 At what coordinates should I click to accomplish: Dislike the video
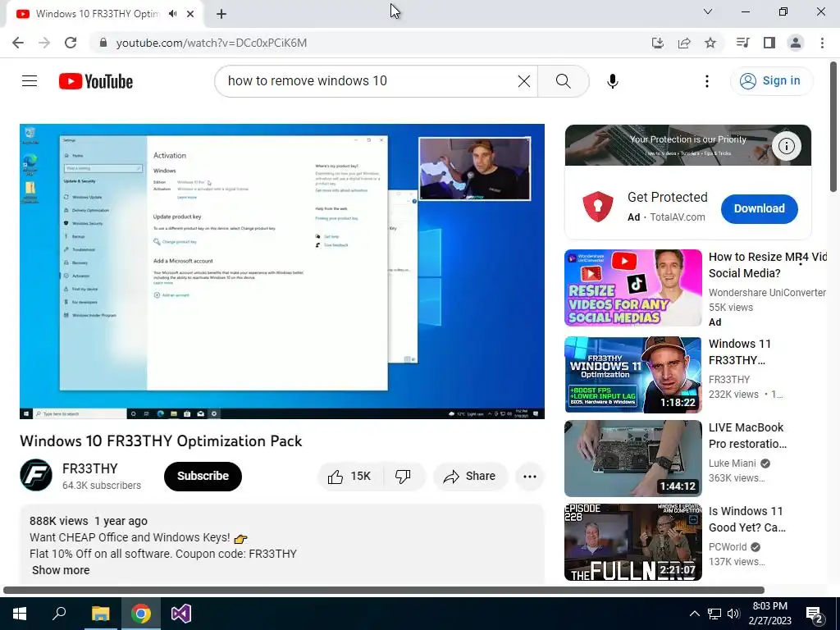[403, 477]
